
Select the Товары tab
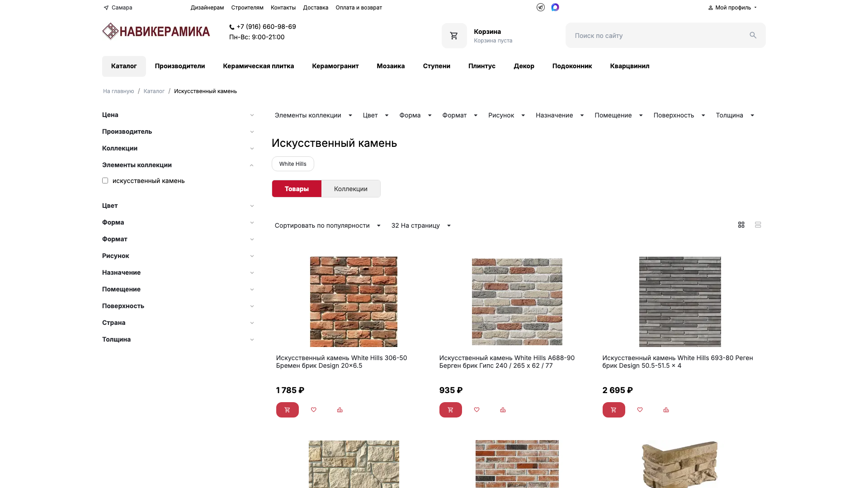[x=297, y=189]
